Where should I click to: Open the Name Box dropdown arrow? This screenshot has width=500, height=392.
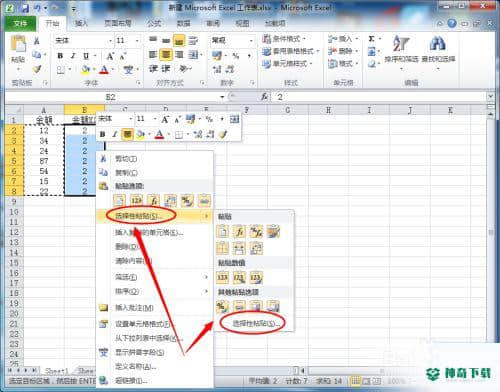222,97
